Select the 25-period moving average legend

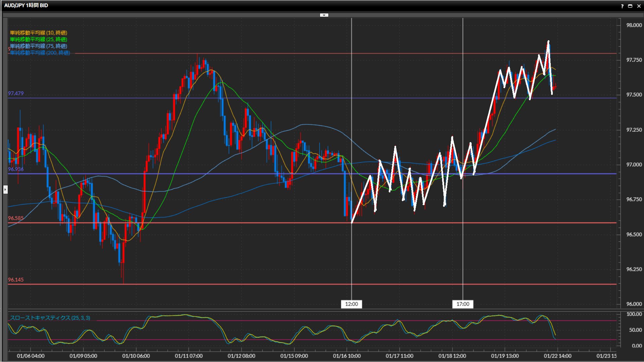(x=39, y=39)
